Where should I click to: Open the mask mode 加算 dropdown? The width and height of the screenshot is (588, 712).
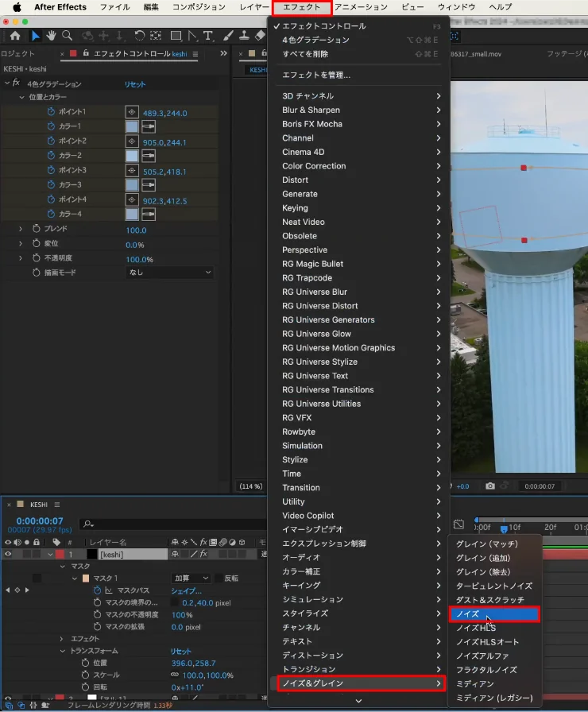pyautogui.click(x=191, y=578)
